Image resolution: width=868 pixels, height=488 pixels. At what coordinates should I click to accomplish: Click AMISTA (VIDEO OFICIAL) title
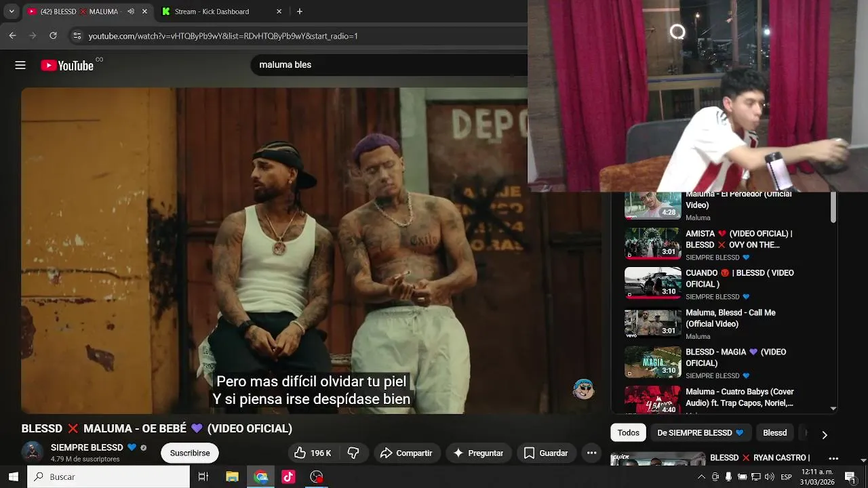point(738,239)
